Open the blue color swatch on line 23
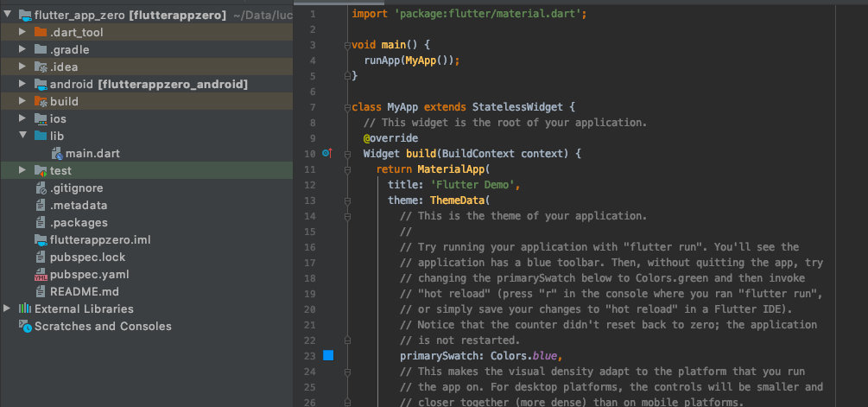Viewport: 868px width, 407px height. pos(328,355)
